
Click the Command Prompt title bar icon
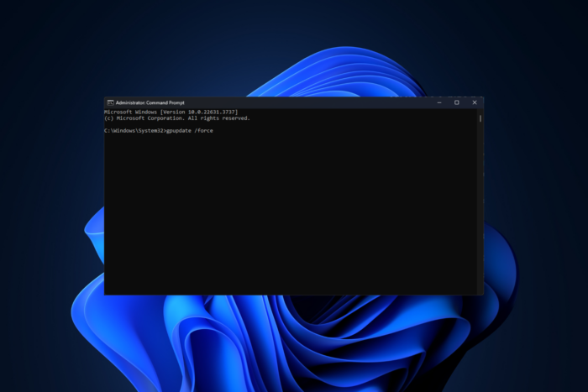(x=110, y=102)
